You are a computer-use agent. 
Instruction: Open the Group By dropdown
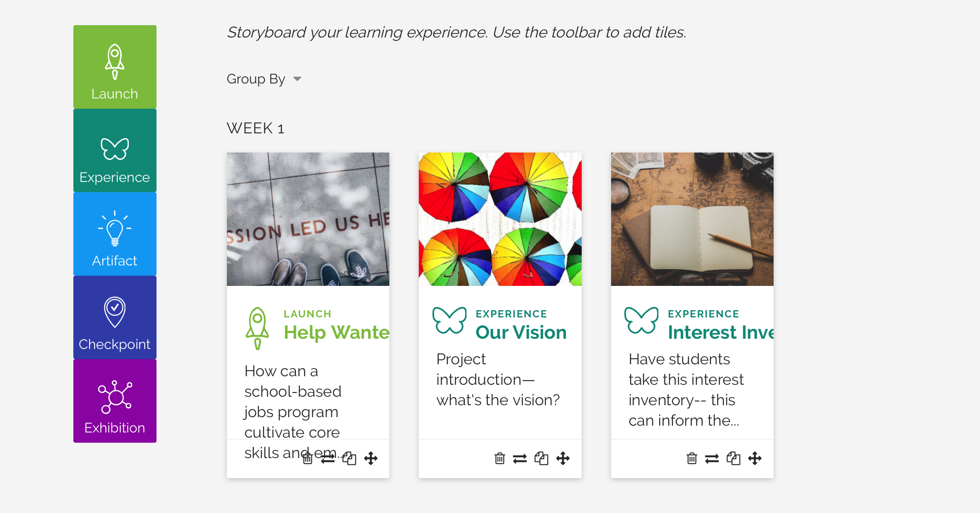click(x=264, y=79)
